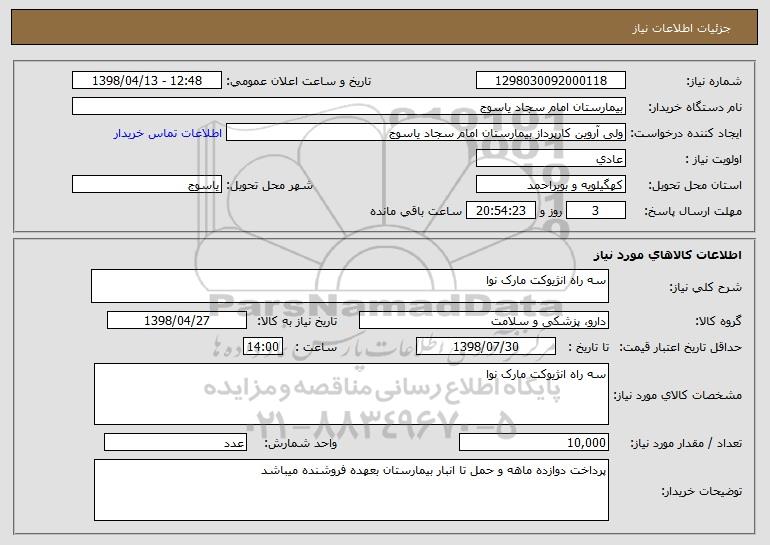Click the label اولویت نیاز

(x=714, y=160)
